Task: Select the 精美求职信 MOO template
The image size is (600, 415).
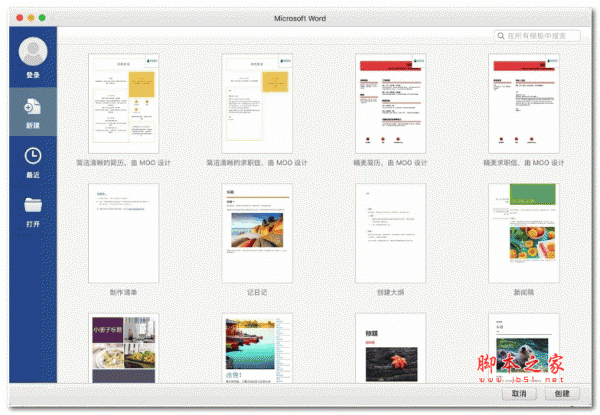Action: click(x=522, y=103)
